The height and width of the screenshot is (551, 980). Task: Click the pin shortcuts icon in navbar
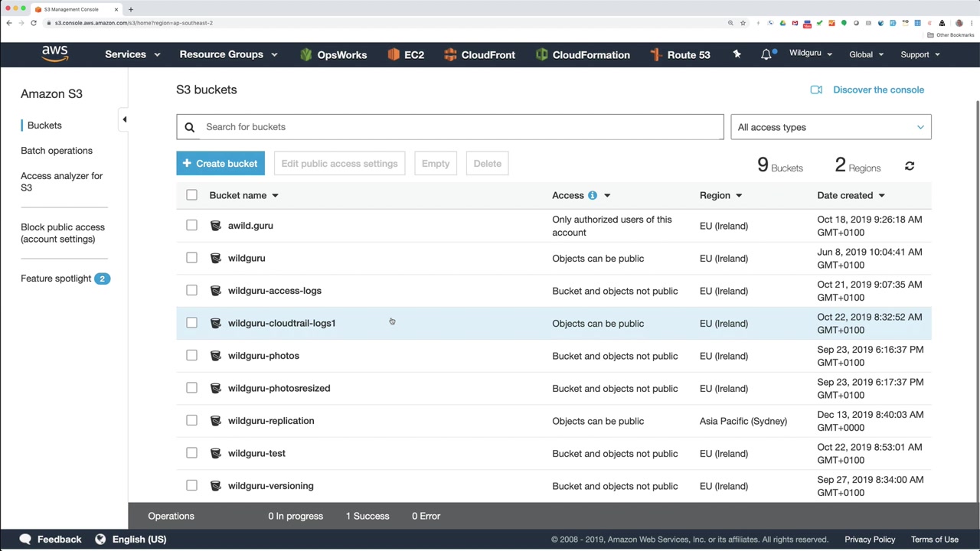737,54
